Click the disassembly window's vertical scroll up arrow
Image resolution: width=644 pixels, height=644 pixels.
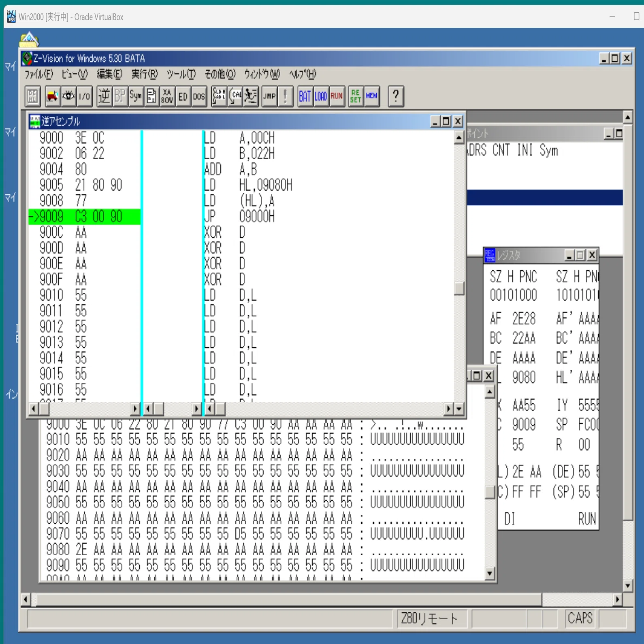click(459, 138)
